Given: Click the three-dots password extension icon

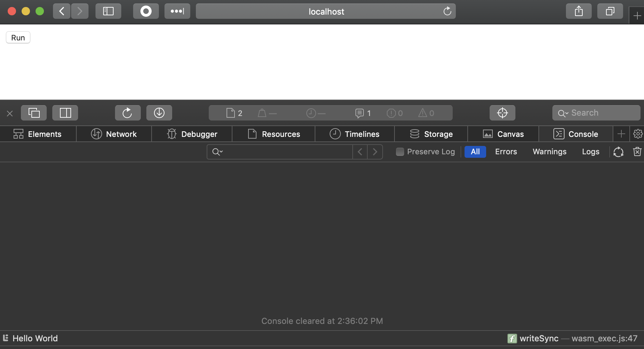Looking at the screenshot, I should (x=177, y=11).
